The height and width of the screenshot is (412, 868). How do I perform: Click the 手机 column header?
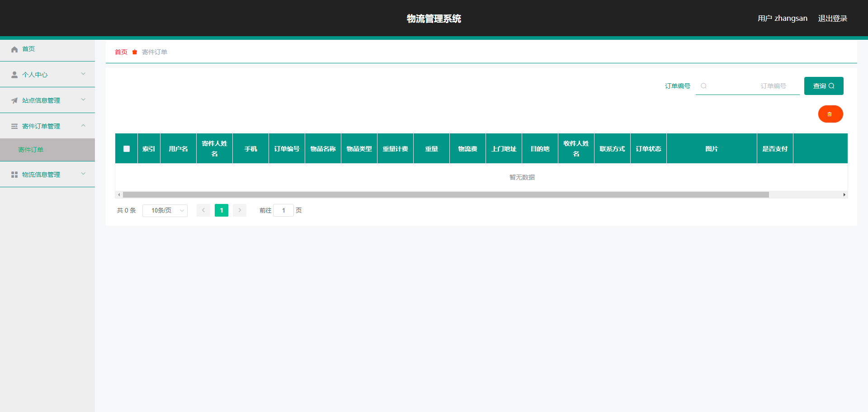click(x=251, y=149)
